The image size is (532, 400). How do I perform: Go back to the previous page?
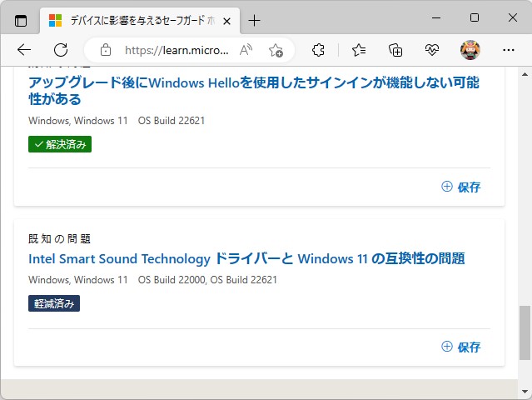24,50
